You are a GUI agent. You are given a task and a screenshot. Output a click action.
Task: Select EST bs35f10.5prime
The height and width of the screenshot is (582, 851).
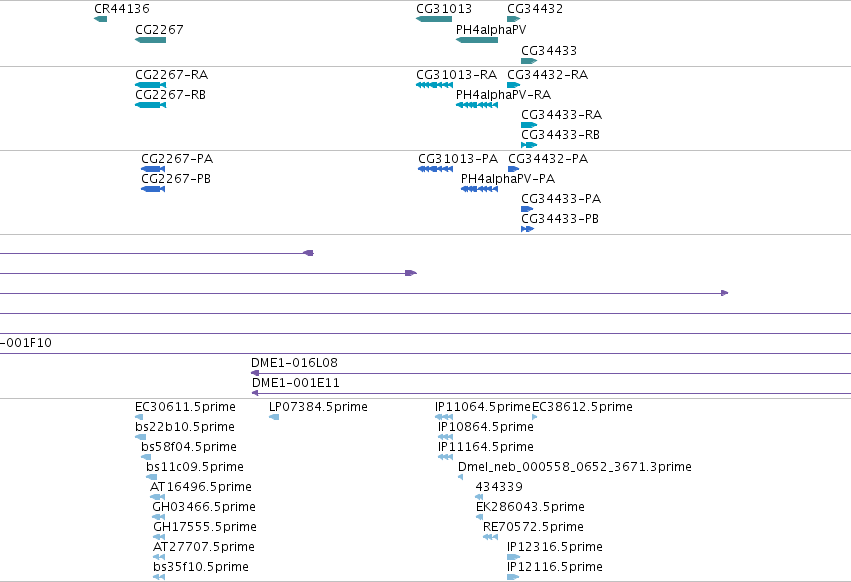[201, 567]
